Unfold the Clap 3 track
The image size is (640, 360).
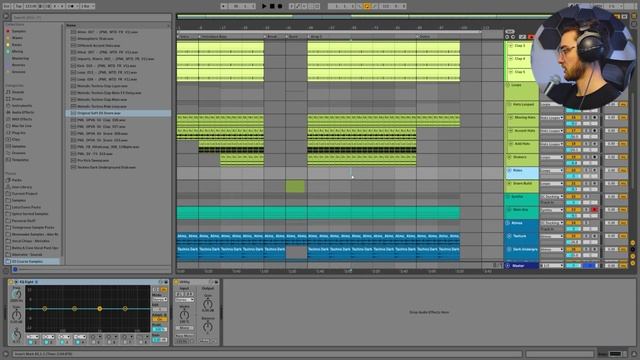[x=510, y=46]
